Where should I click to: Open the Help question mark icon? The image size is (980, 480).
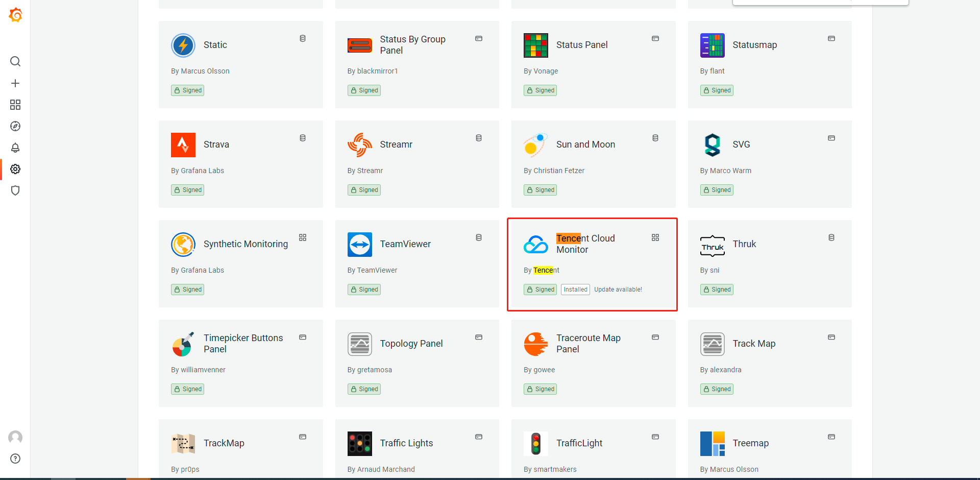pyautogui.click(x=15, y=459)
